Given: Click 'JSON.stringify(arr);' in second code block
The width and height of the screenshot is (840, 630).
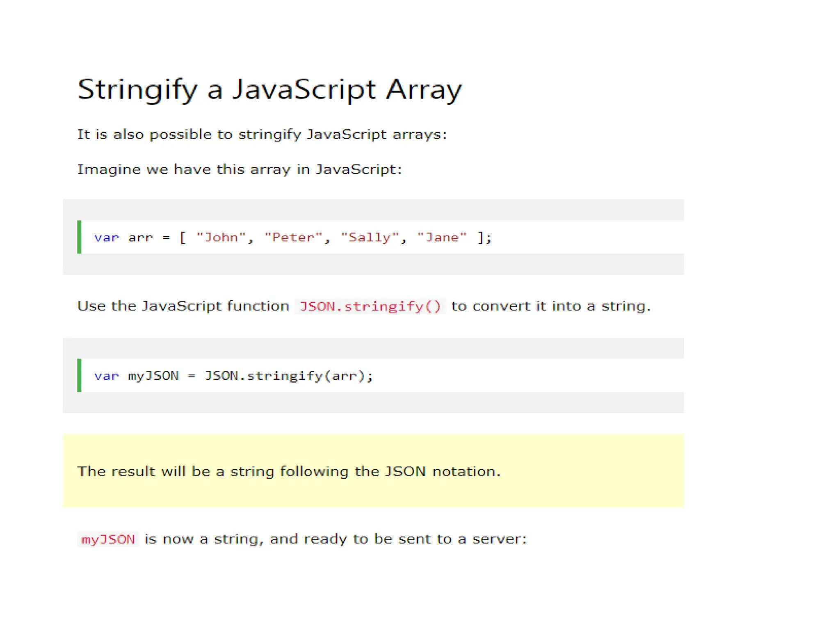Looking at the screenshot, I should (289, 376).
